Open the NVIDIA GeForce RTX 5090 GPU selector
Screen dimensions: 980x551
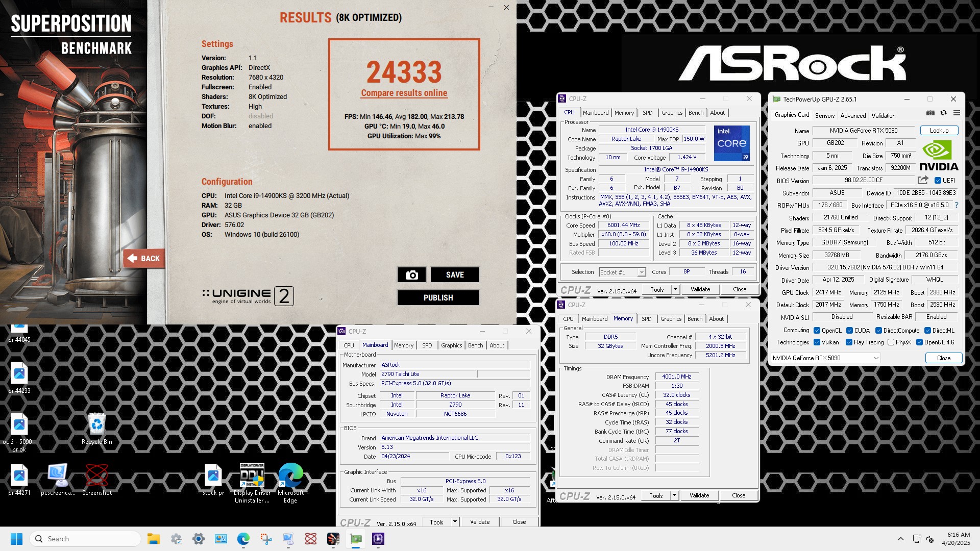click(825, 358)
